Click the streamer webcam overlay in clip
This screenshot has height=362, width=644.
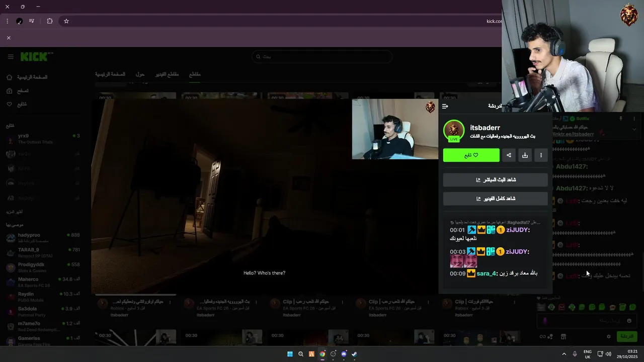395,129
